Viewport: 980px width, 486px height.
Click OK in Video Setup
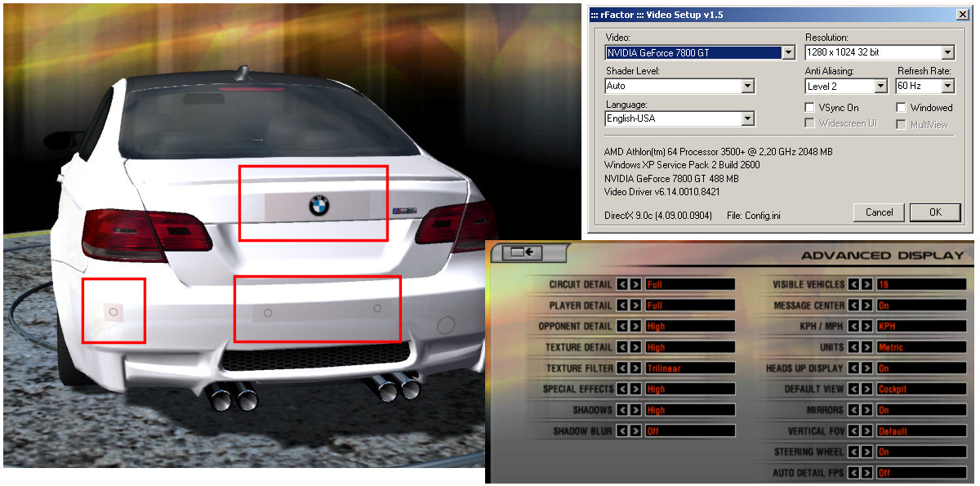(x=935, y=212)
